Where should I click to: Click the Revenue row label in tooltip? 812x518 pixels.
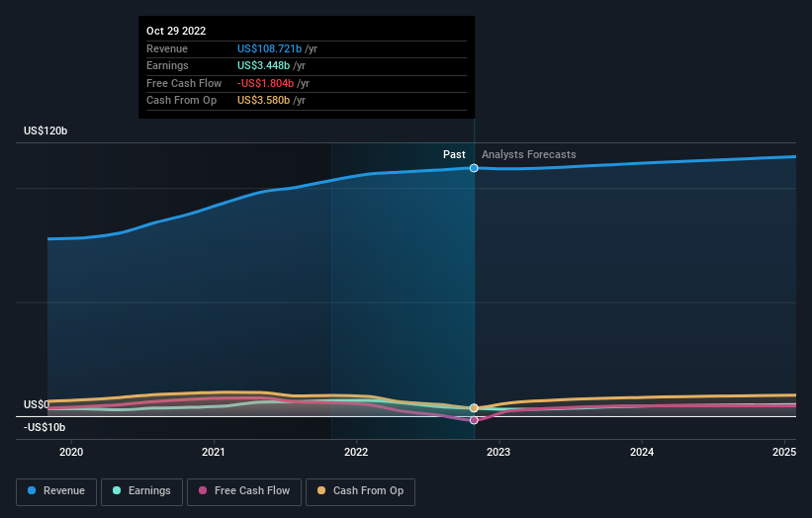(x=167, y=48)
